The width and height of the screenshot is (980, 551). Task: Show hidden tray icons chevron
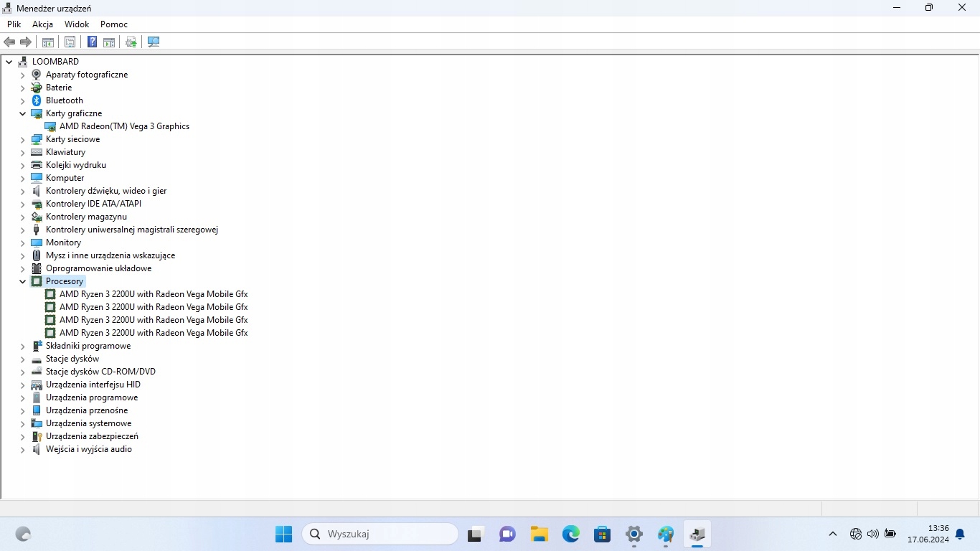[832, 534]
